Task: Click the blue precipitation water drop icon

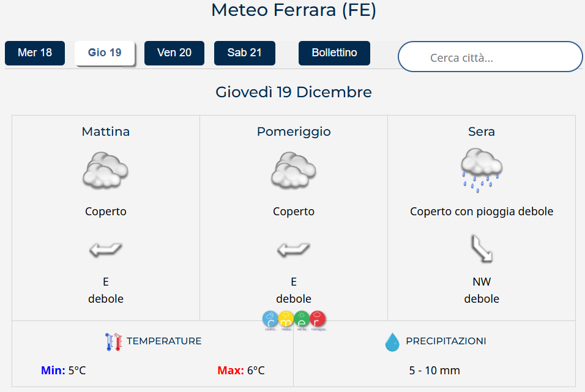Action: (x=392, y=342)
